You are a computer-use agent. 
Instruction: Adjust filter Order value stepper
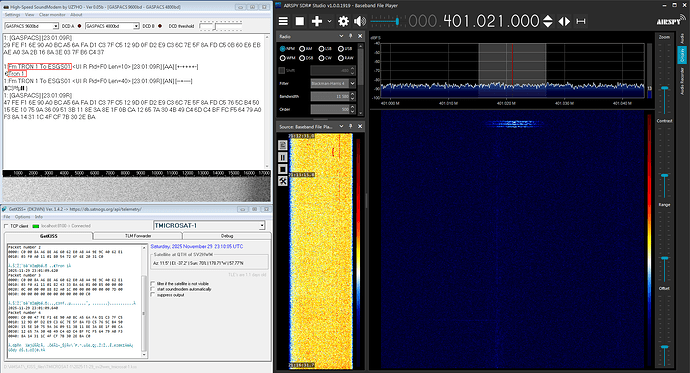(x=352, y=109)
